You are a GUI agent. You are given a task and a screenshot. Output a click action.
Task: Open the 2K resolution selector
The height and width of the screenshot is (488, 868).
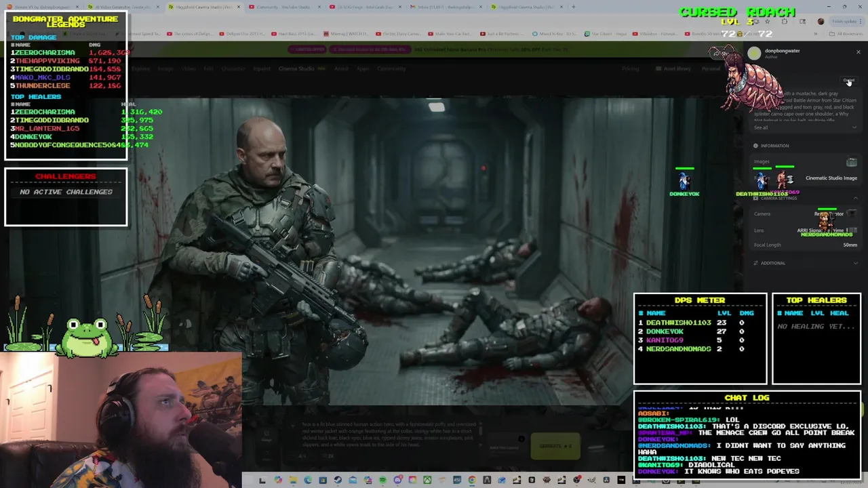click(x=328, y=455)
